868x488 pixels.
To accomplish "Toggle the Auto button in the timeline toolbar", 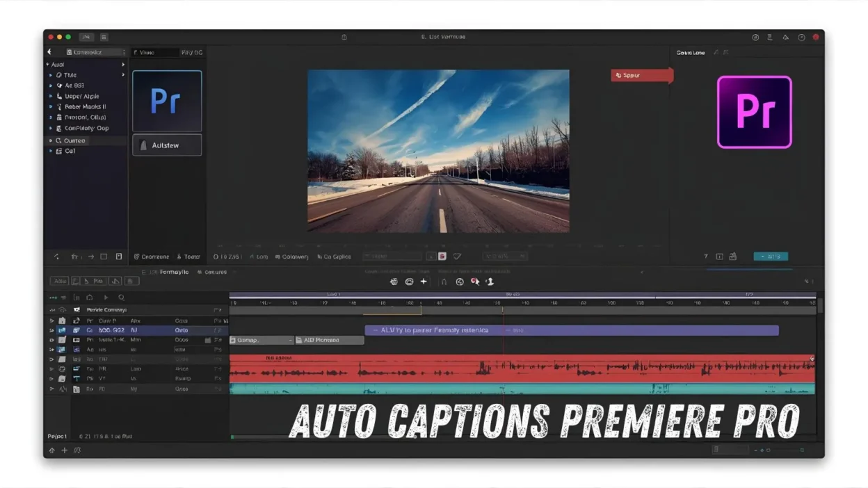I will pos(60,281).
